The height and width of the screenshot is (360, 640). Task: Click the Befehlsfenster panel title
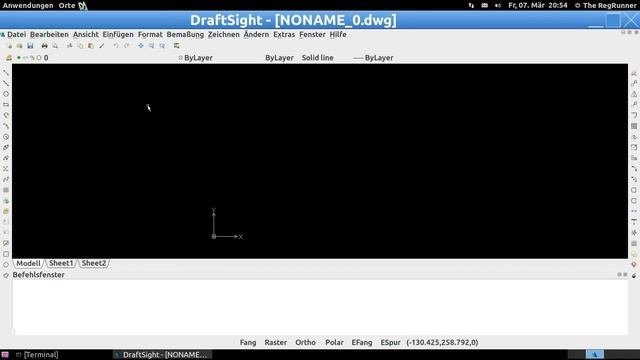tap(38, 275)
